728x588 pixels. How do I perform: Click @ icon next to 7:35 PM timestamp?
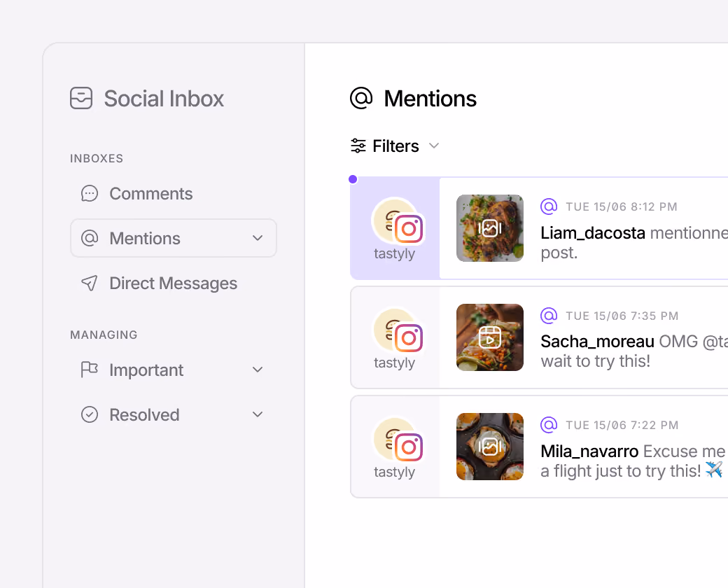[x=549, y=316]
